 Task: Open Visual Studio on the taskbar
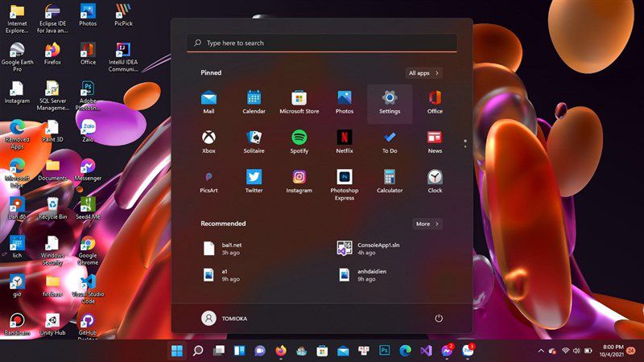pyautogui.click(x=426, y=351)
